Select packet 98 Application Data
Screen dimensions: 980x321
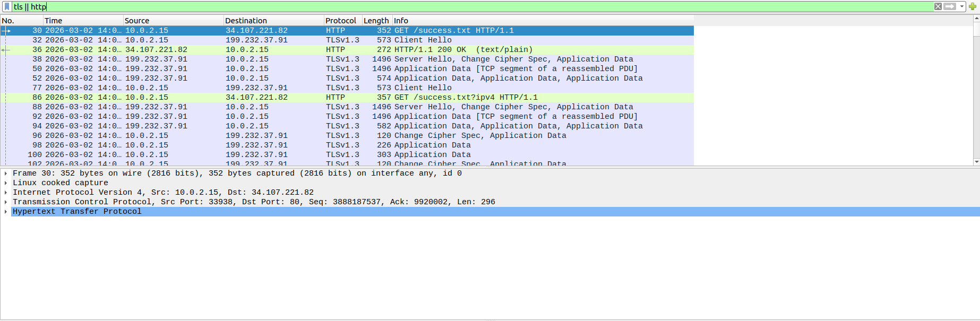tap(347, 145)
